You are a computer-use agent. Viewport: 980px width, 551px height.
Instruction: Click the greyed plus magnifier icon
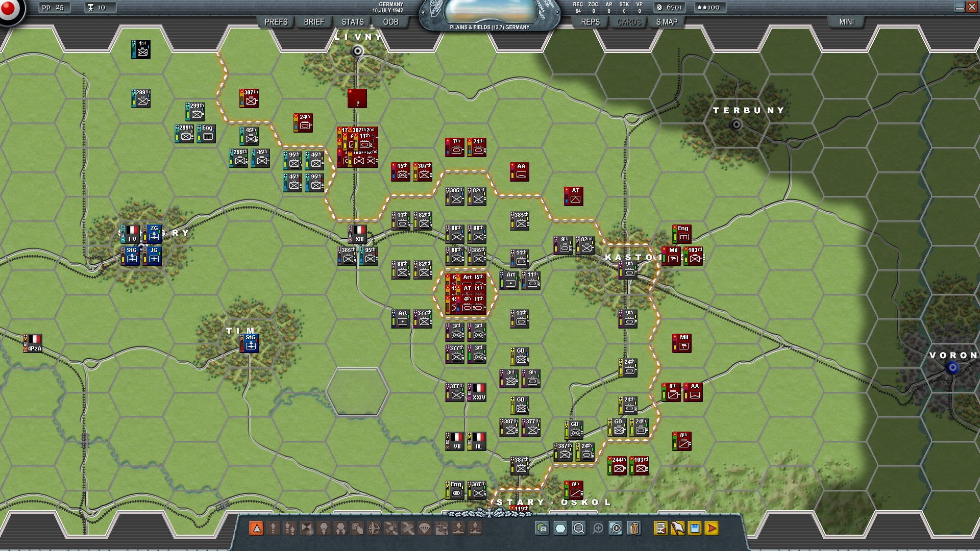[x=598, y=529]
